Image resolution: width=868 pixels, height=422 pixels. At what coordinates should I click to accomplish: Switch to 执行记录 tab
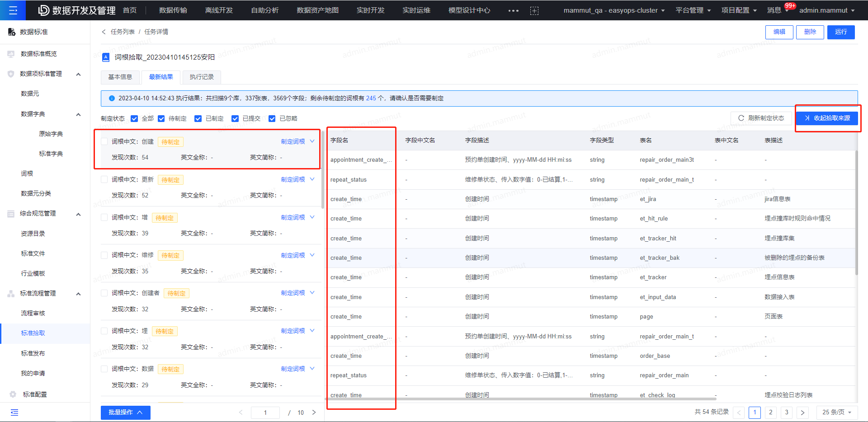pos(202,77)
